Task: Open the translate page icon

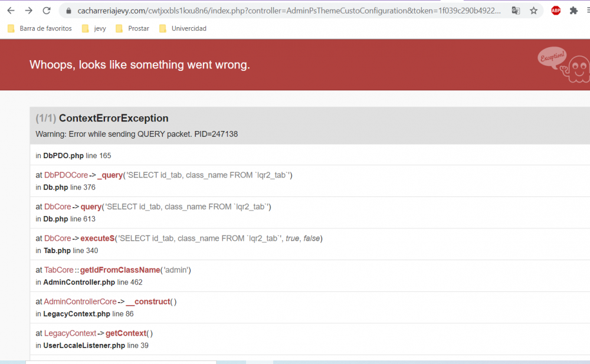Action: click(x=516, y=11)
